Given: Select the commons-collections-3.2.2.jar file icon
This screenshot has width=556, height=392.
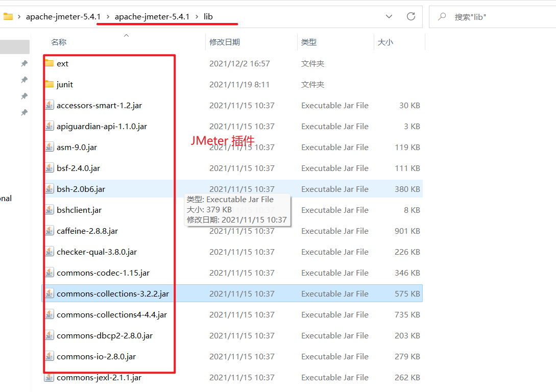Looking at the screenshot, I should pos(50,293).
